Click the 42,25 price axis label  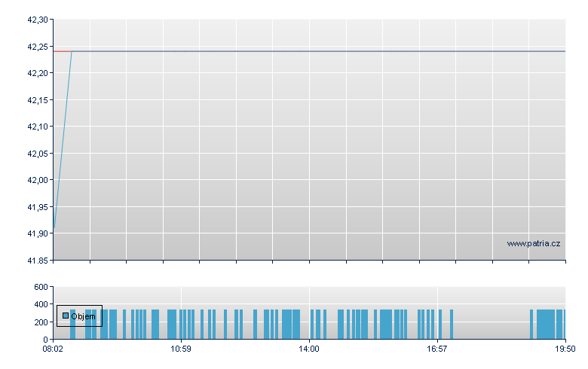(38, 47)
